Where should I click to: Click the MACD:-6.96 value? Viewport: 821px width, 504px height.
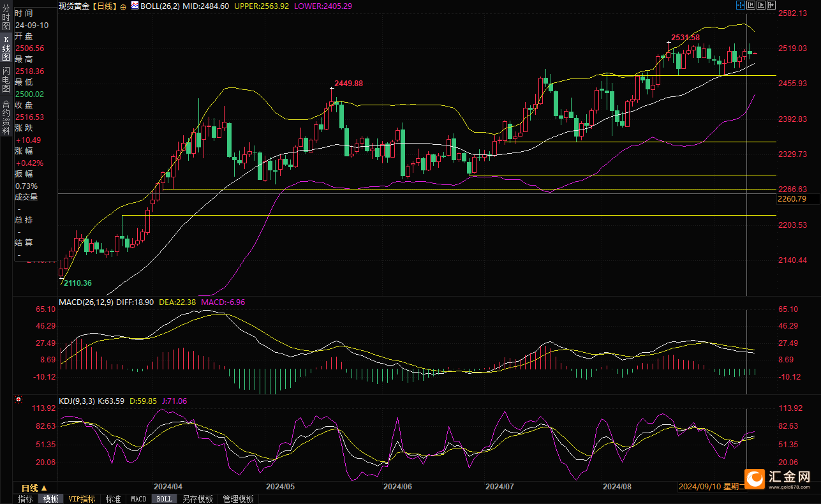223,302
